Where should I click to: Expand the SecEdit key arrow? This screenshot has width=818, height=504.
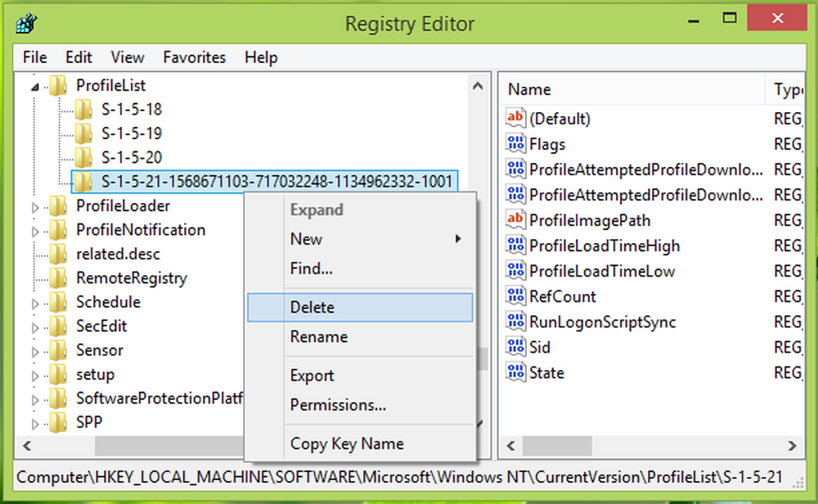pyautogui.click(x=35, y=327)
